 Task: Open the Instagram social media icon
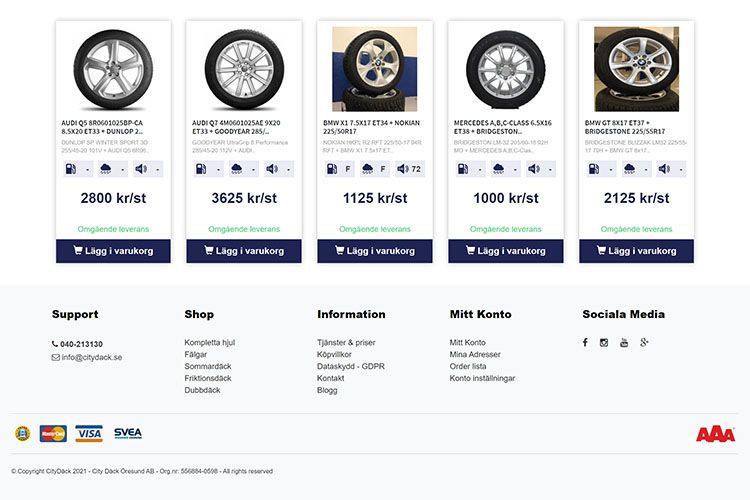click(x=604, y=343)
